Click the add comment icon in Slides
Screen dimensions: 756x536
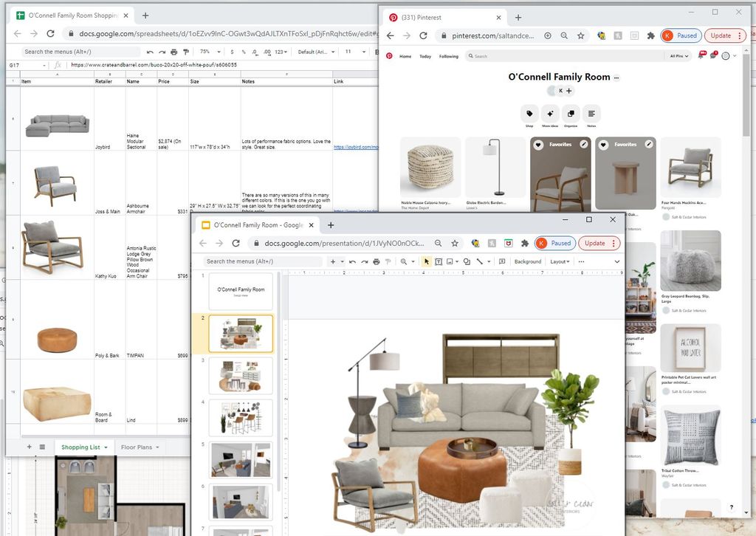coord(502,261)
